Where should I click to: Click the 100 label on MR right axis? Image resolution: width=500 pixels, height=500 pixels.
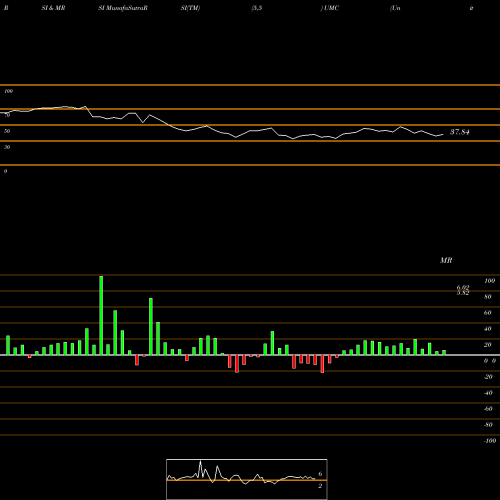[490, 281]
